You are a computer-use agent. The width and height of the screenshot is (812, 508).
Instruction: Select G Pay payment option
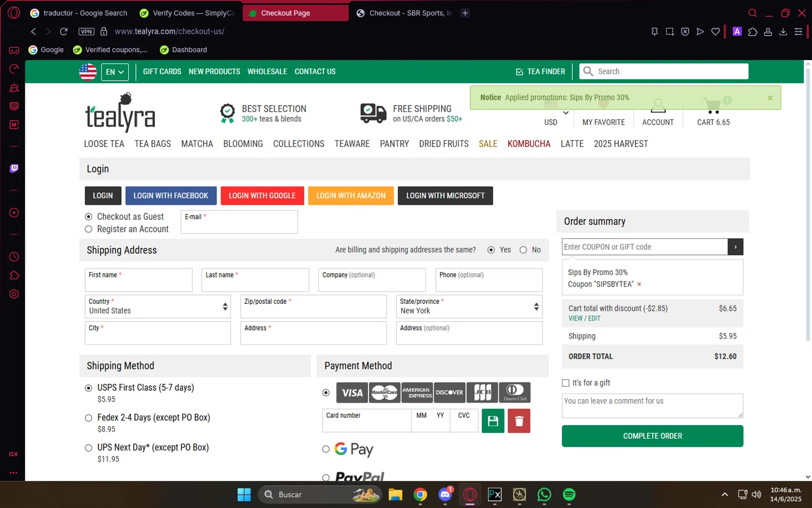326,449
